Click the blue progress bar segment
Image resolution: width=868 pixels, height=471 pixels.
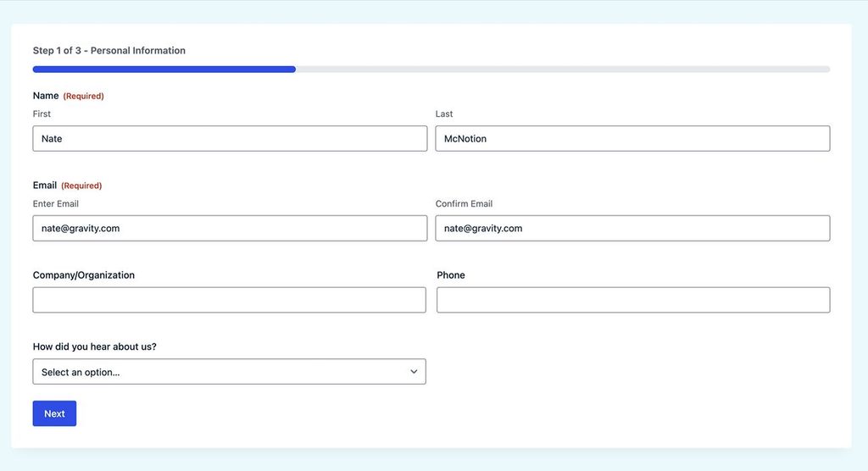pyautogui.click(x=164, y=69)
